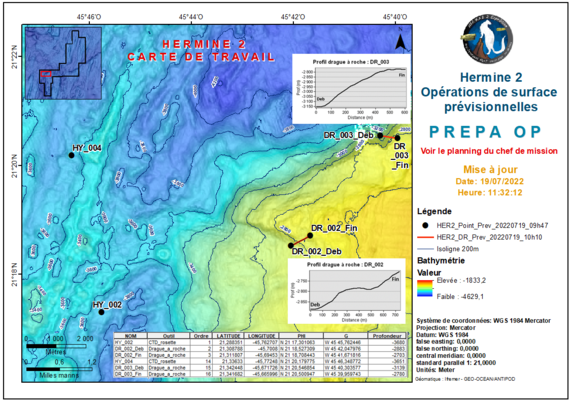Click the DR_003 Fin dredge end point
Screen dimensions: 570x403
[x=397, y=138]
